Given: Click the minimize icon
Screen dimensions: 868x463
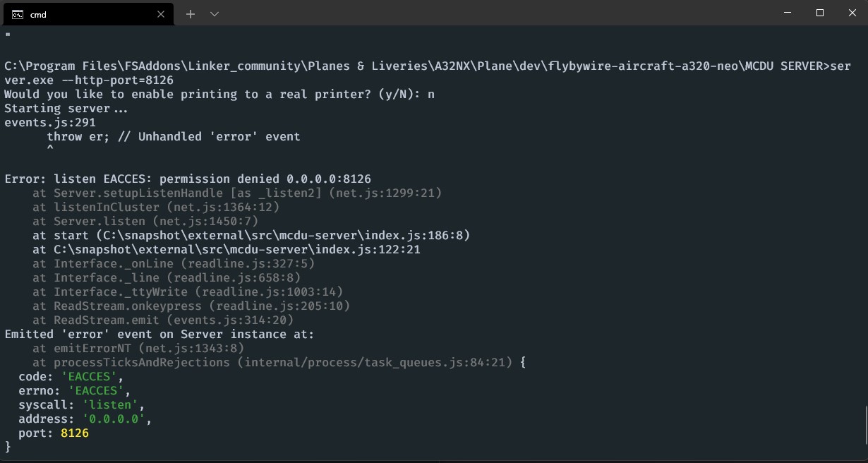Looking at the screenshot, I should click(x=786, y=13).
